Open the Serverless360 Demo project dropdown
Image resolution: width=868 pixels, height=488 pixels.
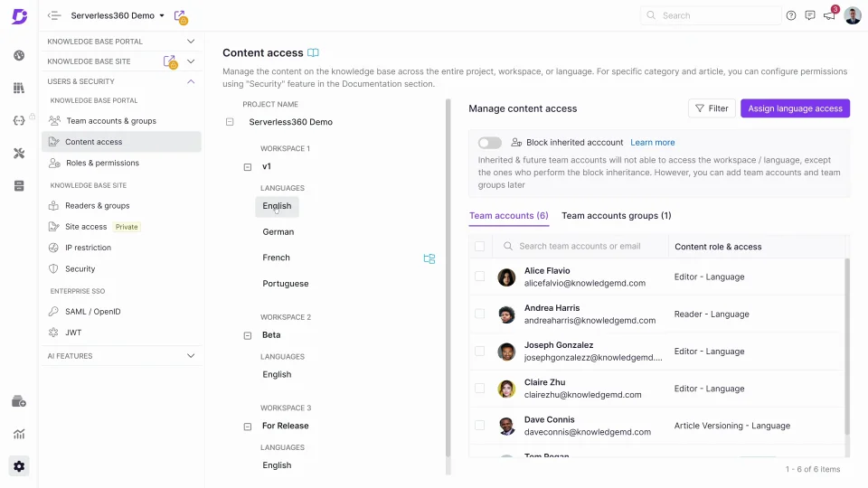[118, 15]
